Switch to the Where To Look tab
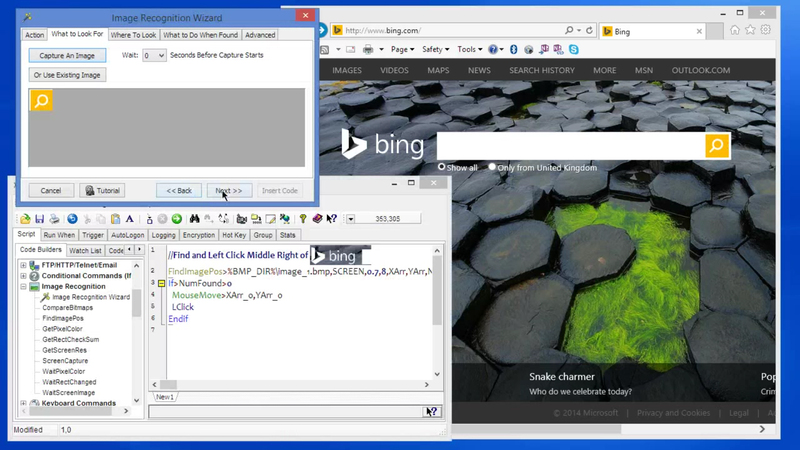This screenshot has width=800, height=450. [x=133, y=35]
